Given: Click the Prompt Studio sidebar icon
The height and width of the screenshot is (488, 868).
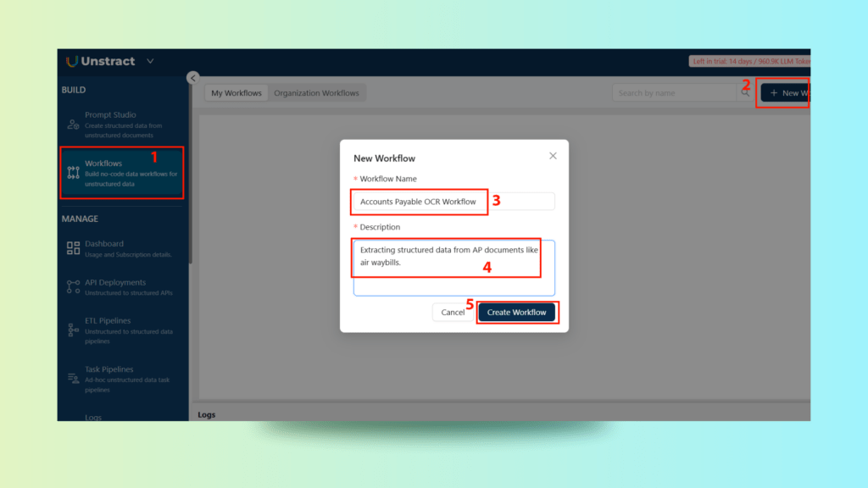Looking at the screenshot, I should point(73,125).
